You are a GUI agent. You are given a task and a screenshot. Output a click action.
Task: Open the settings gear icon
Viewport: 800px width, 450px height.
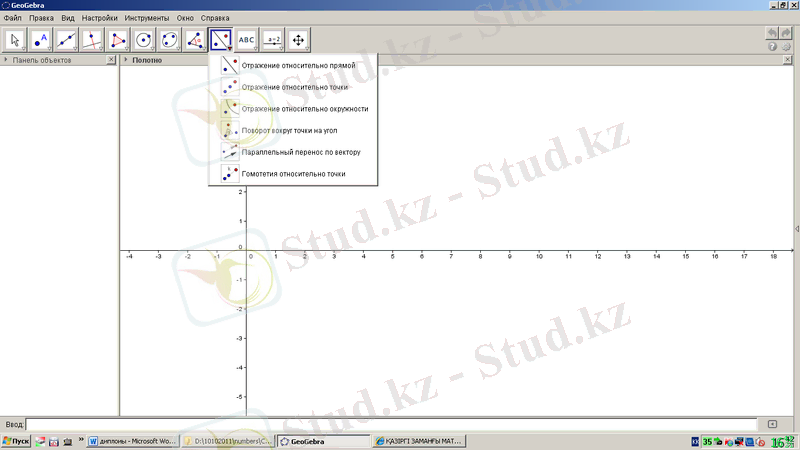(x=786, y=46)
